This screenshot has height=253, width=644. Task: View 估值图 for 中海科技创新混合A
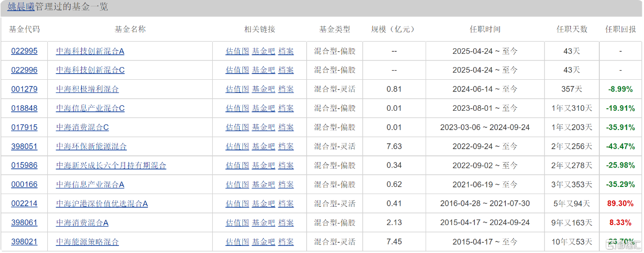[x=237, y=51]
